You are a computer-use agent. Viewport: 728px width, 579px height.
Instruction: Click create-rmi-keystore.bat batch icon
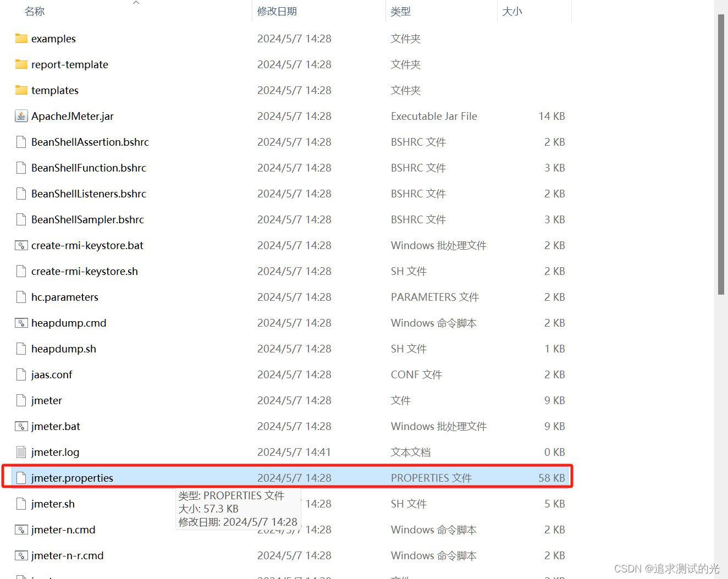coord(21,245)
